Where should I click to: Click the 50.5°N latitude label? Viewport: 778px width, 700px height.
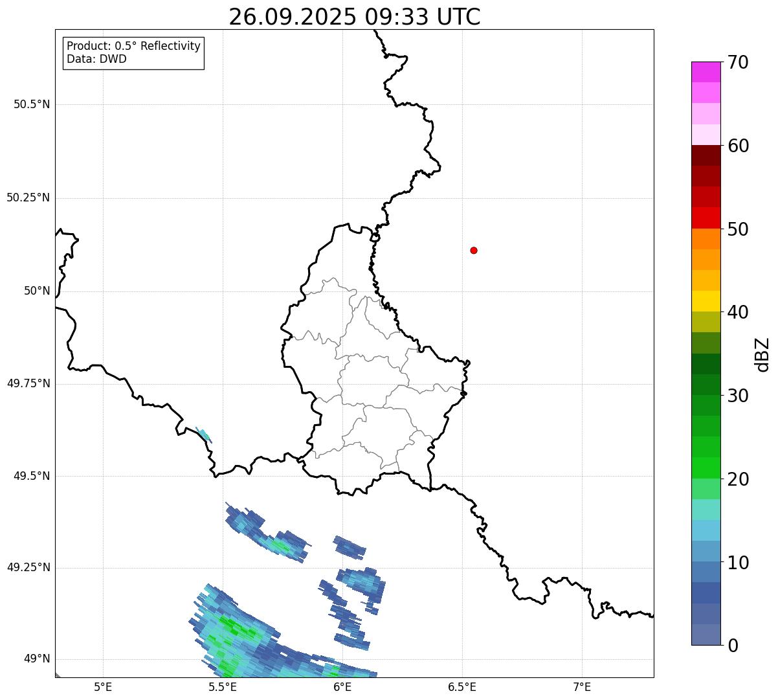coord(32,104)
